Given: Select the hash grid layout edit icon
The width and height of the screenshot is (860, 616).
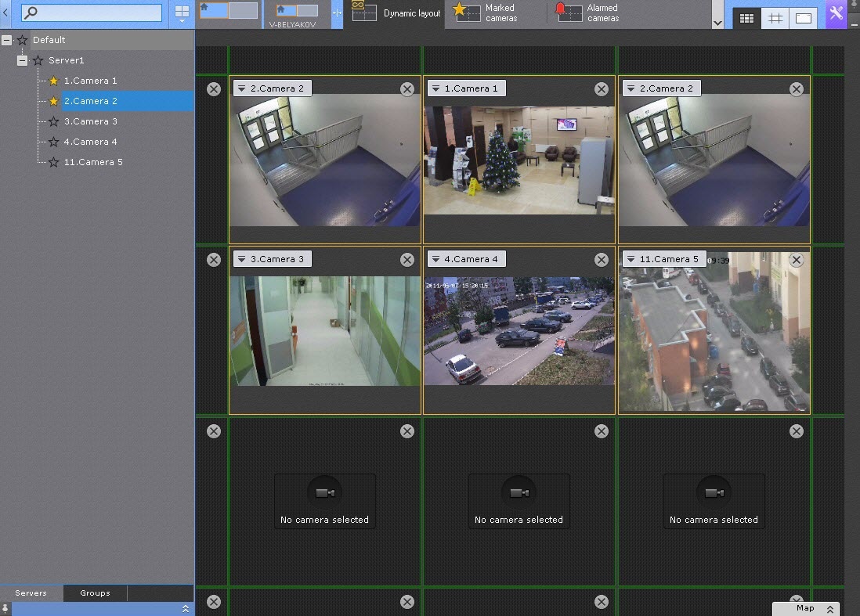Looking at the screenshot, I should click(775, 18).
